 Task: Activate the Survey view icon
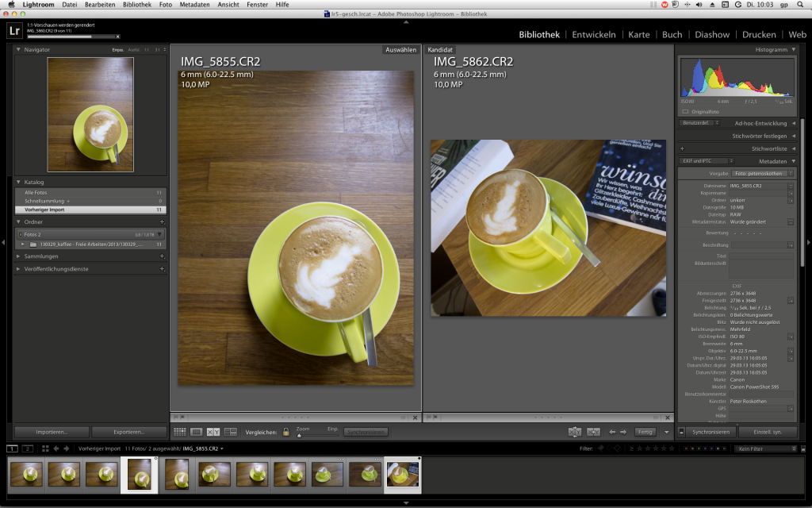(x=230, y=432)
